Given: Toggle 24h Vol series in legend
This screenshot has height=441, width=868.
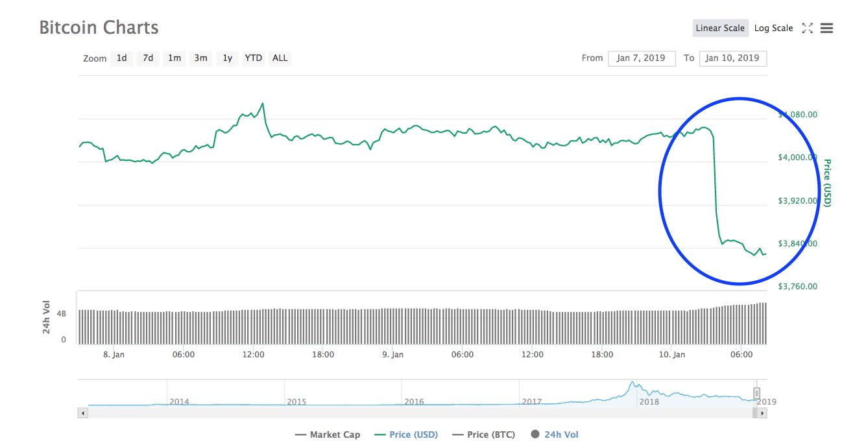Looking at the screenshot, I should point(555,435).
